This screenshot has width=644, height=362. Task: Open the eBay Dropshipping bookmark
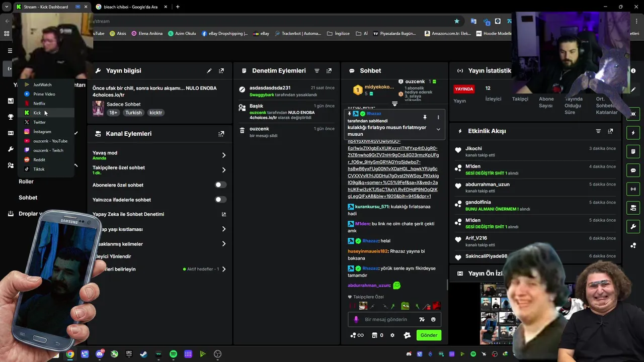225,34
